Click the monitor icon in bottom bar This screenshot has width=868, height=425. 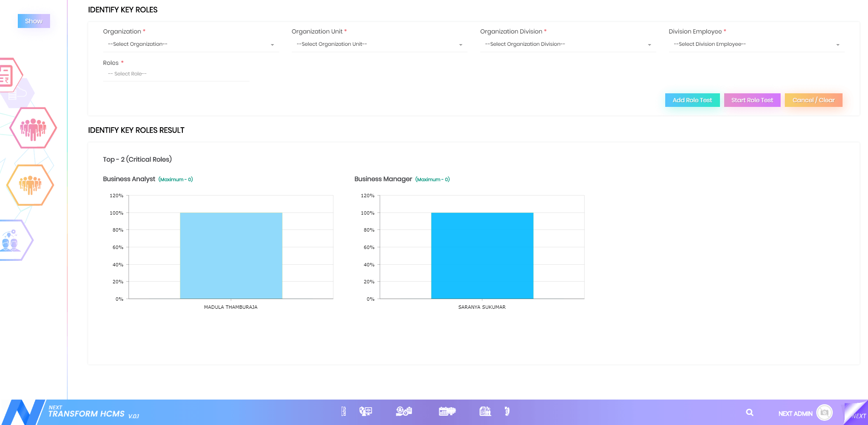click(365, 411)
